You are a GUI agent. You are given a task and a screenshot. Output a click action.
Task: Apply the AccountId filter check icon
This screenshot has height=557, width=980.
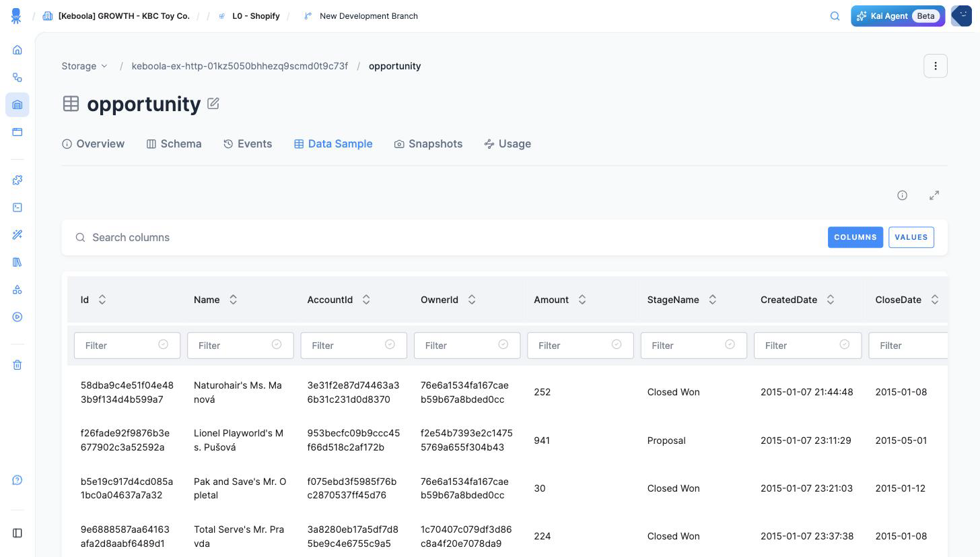coord(390,344)
